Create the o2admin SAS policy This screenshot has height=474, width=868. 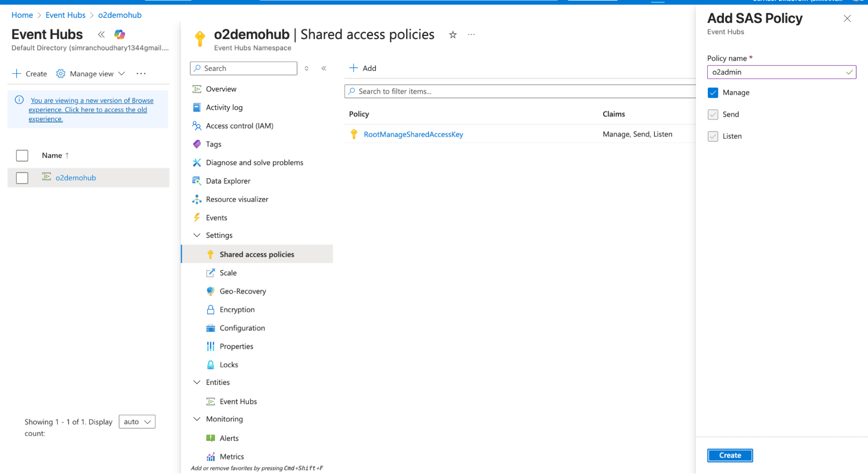point(730,455)
